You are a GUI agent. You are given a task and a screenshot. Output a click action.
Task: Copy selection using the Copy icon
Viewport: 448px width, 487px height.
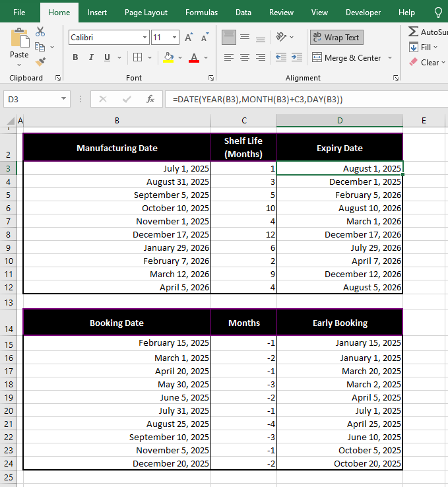[x=40, y=47]
